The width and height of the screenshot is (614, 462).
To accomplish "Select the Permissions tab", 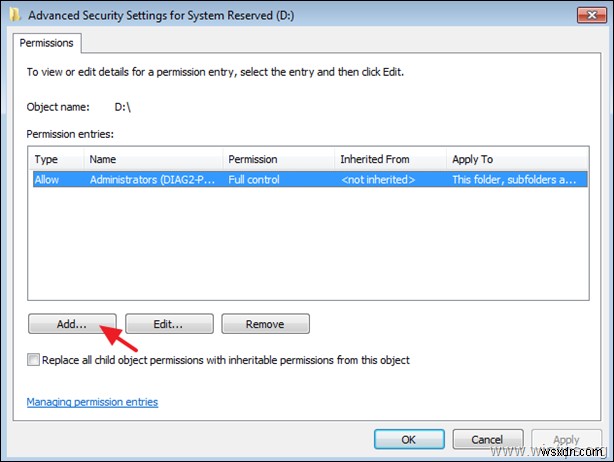I will coord(48,42).
